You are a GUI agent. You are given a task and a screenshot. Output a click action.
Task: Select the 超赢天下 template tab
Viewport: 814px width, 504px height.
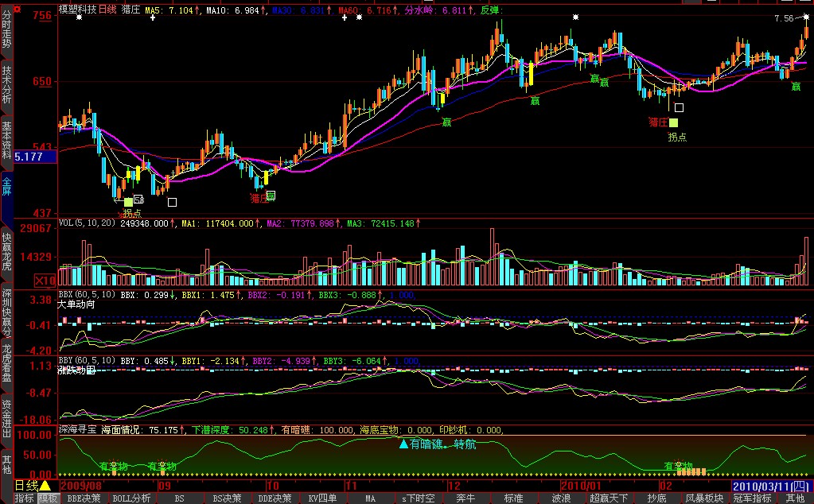(609, 498)
